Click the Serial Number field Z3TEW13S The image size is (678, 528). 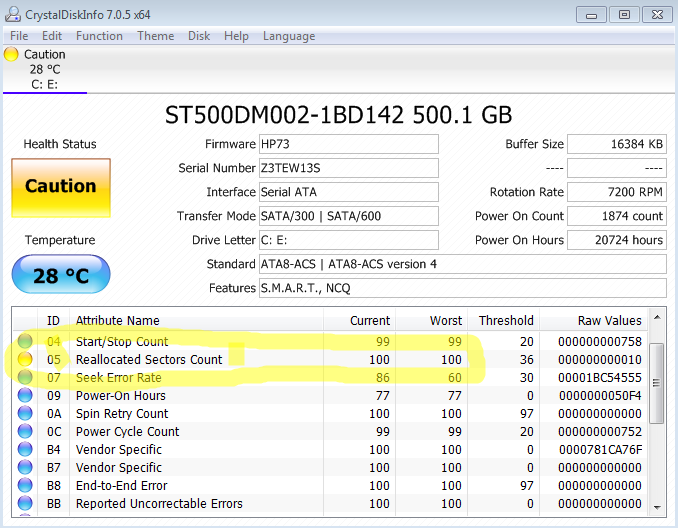349,168
